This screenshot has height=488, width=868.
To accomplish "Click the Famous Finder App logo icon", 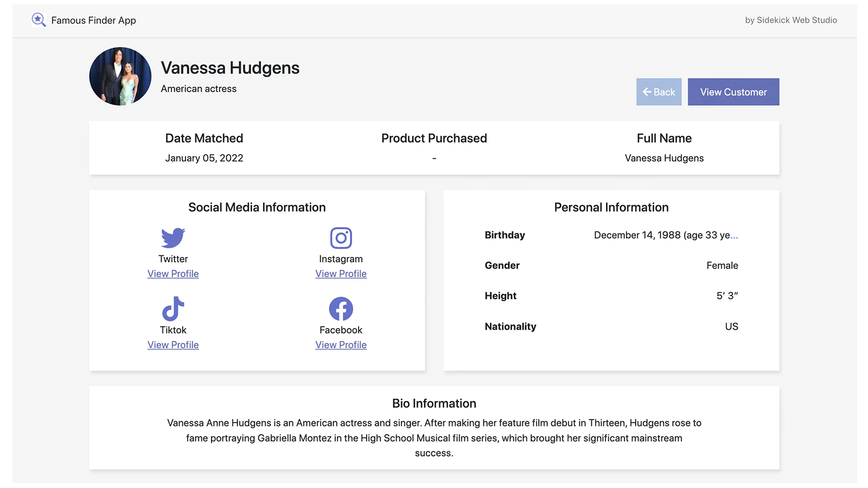I will [x=39, y=20].
